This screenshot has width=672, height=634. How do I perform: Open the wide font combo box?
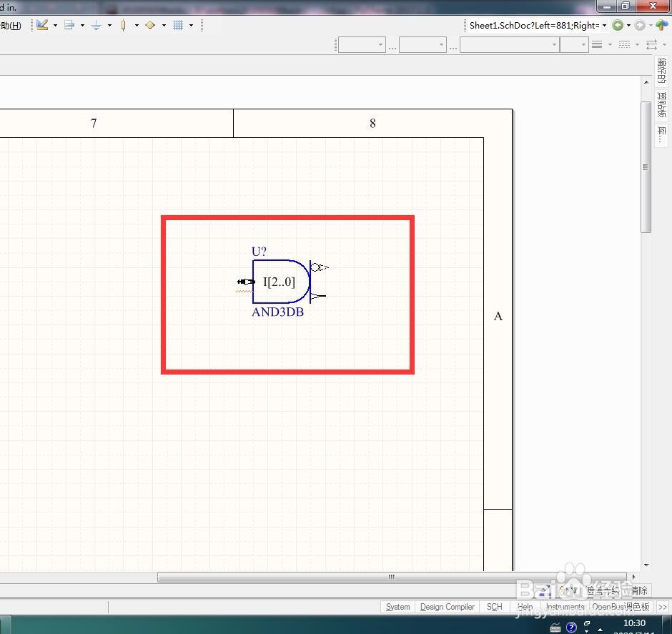(x=510, y=44)
